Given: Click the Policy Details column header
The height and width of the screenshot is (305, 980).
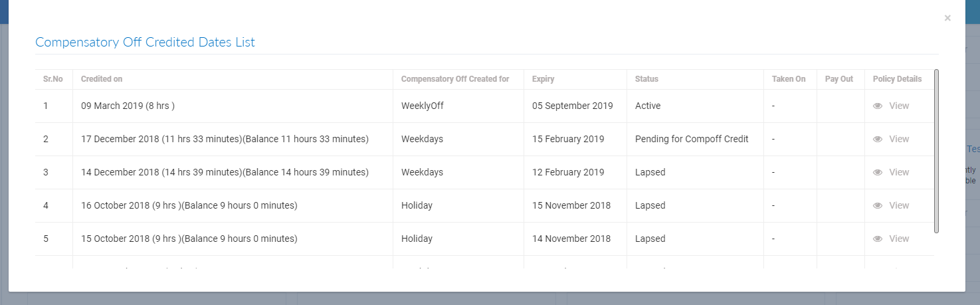Looking at the screenshot, I should click(897, 79).
